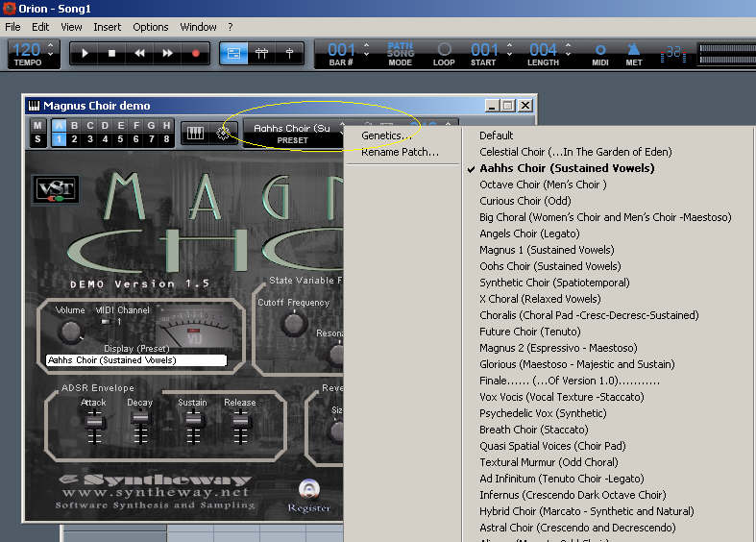Select Angels Choir (Legato) preset

[x=529, y=234]
